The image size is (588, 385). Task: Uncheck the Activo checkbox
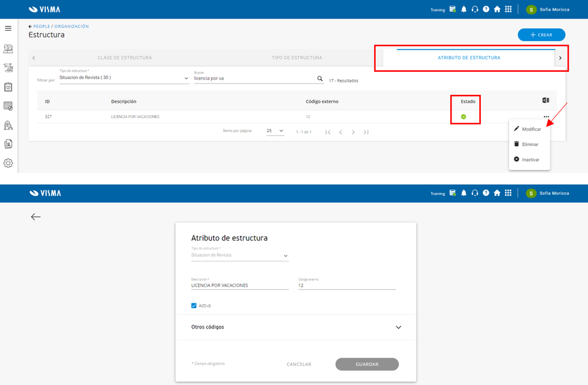pos(194,306)
